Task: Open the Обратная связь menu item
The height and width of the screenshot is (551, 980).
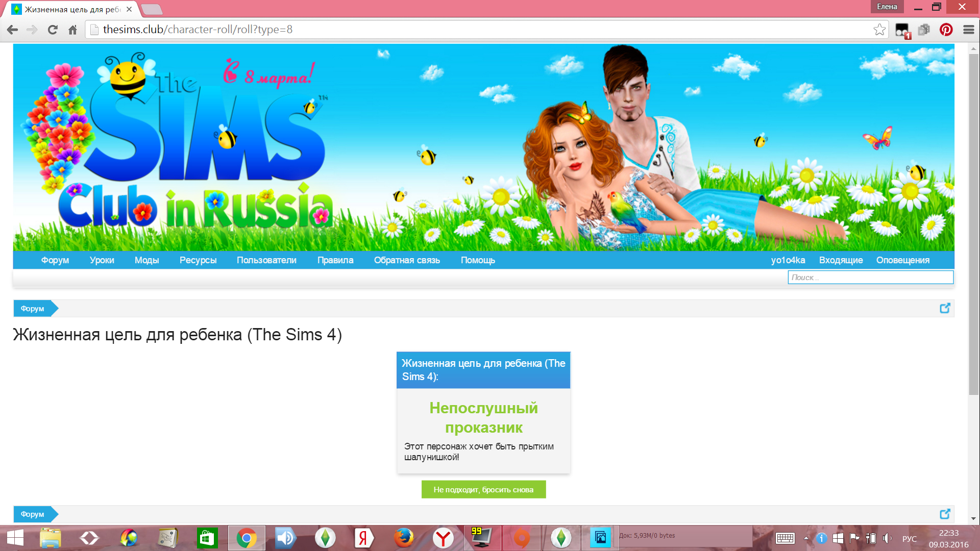Action: pyautogui.click(x=407, y=260)
